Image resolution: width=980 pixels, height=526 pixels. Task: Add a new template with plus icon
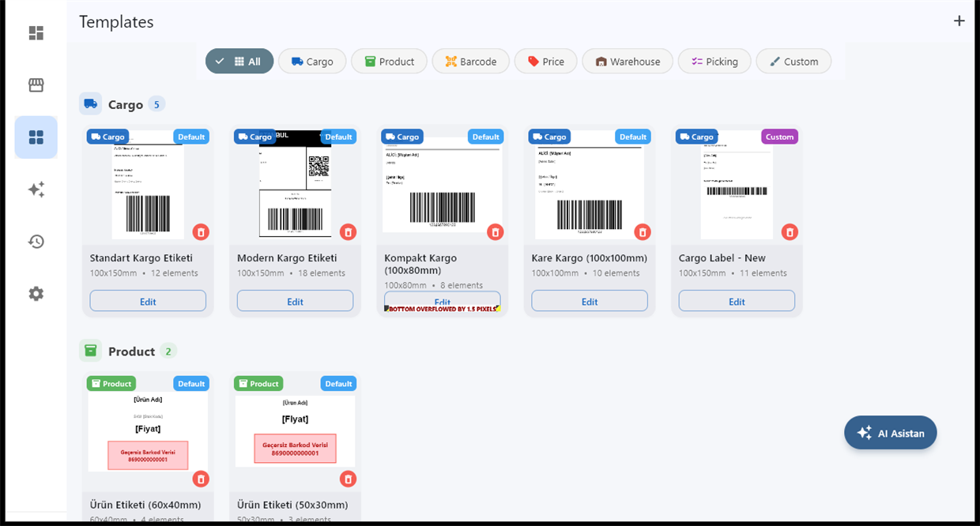959,21
